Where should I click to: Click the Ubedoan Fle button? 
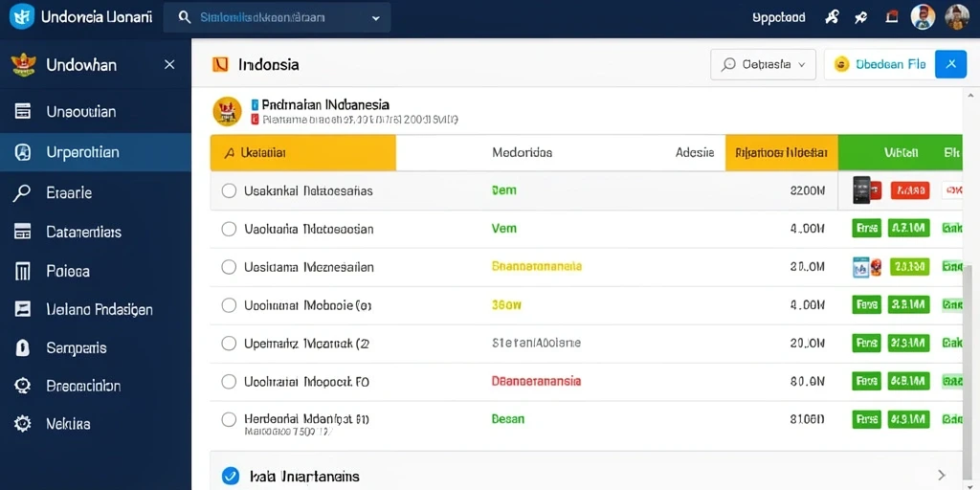[880, 64]
